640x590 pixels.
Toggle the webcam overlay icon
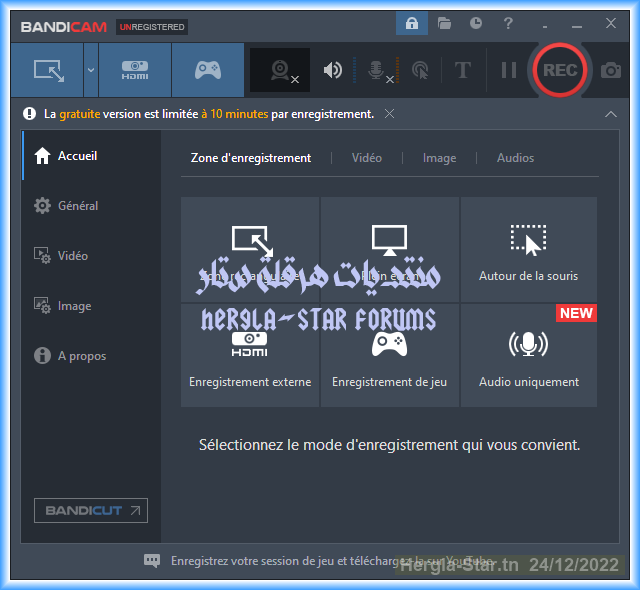click(x=280, y=70)
